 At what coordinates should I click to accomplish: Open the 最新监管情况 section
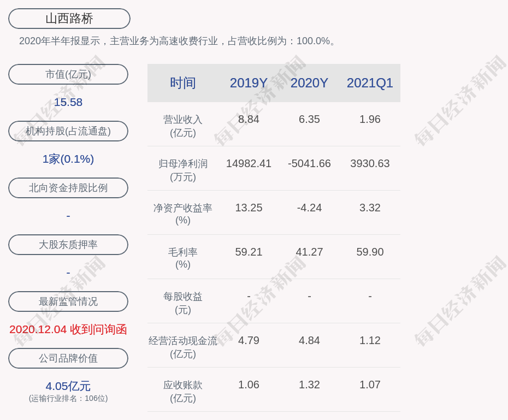pos(68,301)
